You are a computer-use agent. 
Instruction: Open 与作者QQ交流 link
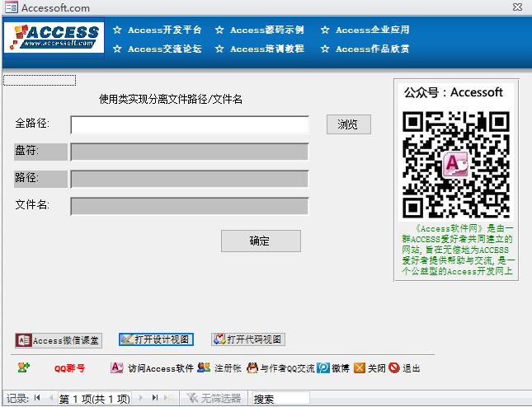coord(287,368)
